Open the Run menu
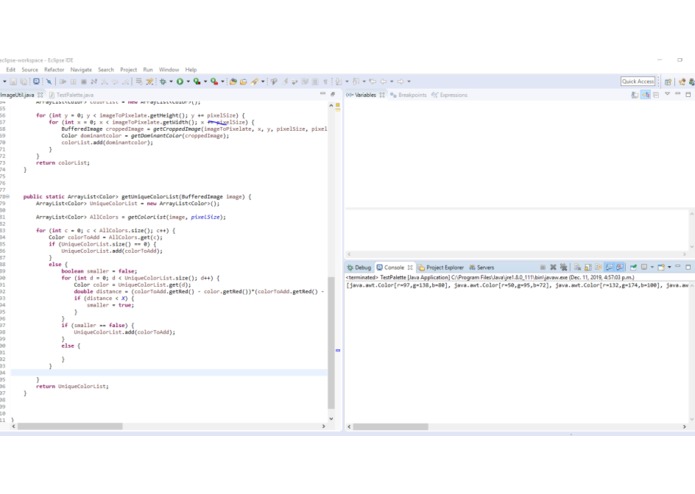The height and width of the screenshot is (494, 695). [x=148, y=70]
